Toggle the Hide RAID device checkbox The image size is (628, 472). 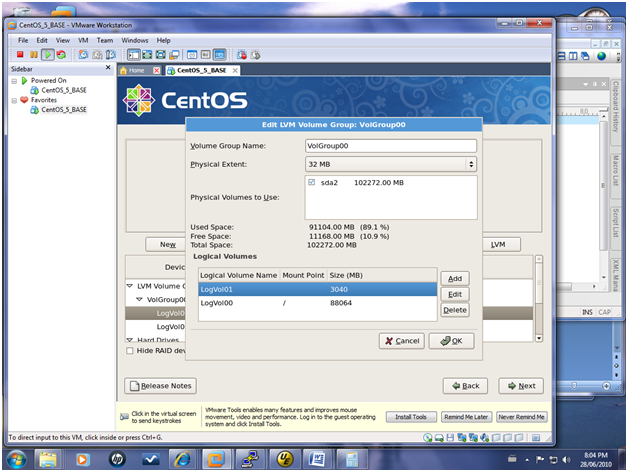tap(129, 351)
